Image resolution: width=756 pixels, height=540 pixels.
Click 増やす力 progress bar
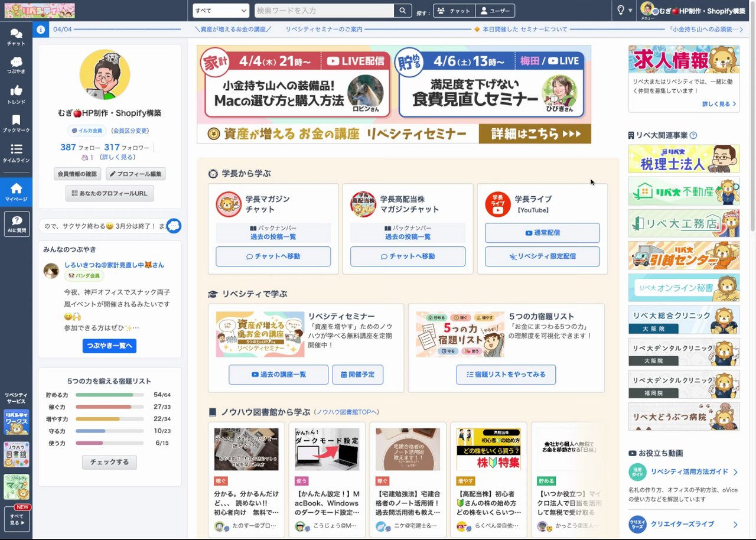109,419
